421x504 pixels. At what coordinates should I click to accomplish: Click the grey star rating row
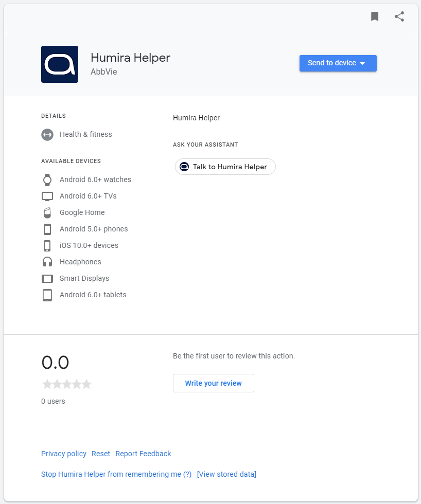click(x=67, y=384)
